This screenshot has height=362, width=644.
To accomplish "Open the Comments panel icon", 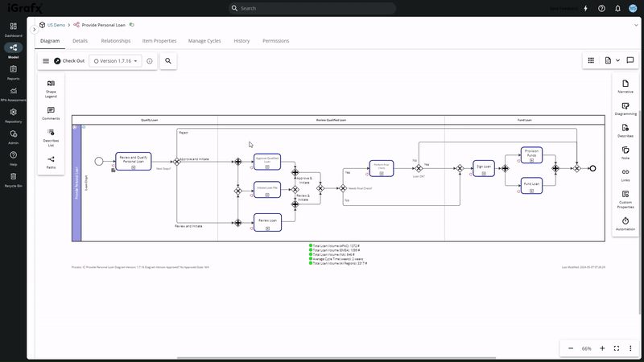I will (51, 113).
